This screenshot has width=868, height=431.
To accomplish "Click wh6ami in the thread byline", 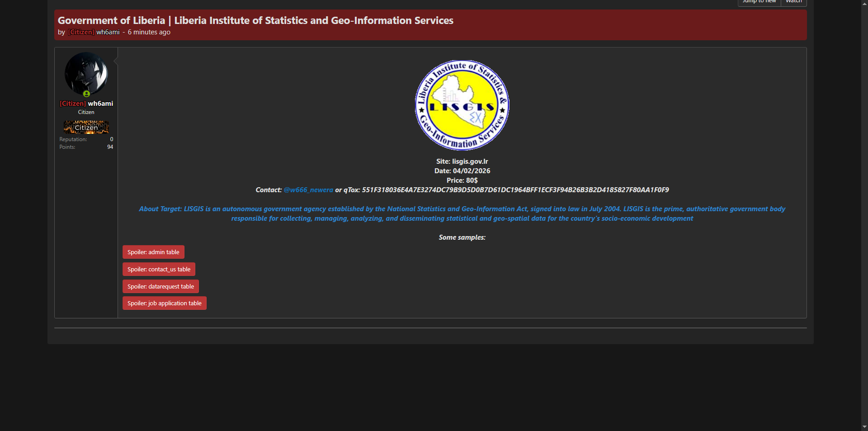I will point(108,32).
